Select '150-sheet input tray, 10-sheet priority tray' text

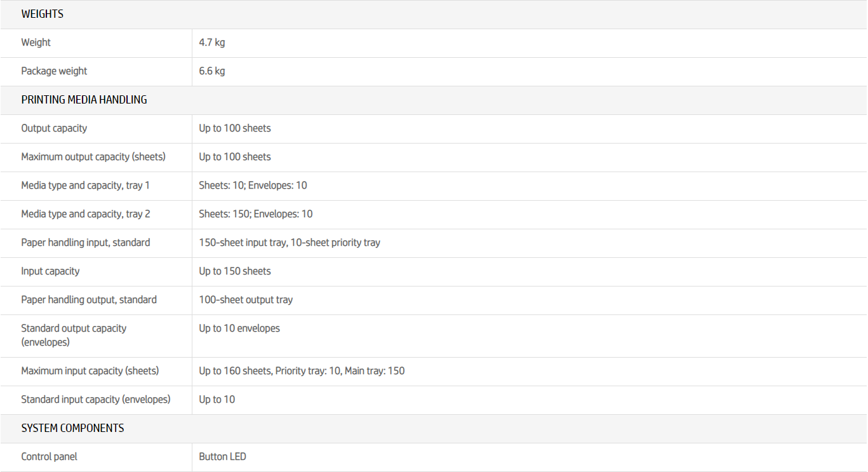coord(290,243)
